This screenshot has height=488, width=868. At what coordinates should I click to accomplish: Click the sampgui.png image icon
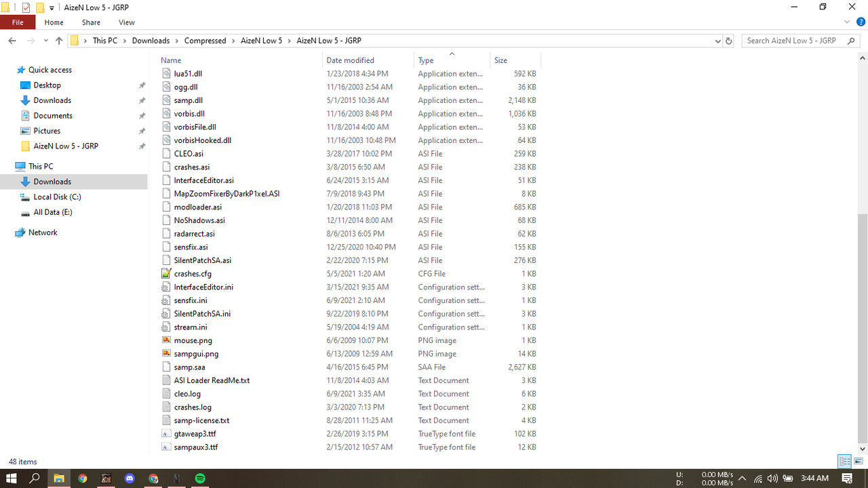(167, 354)
